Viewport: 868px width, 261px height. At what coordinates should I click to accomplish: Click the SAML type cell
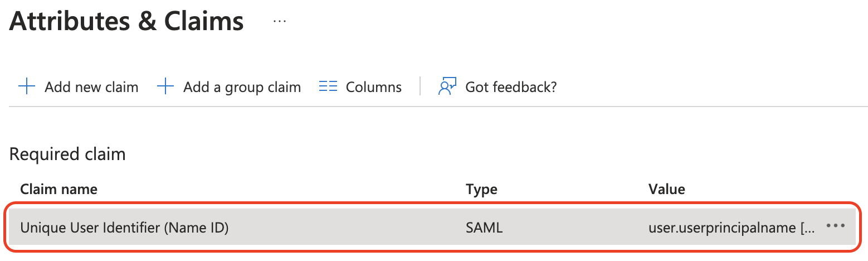(484, 228)
